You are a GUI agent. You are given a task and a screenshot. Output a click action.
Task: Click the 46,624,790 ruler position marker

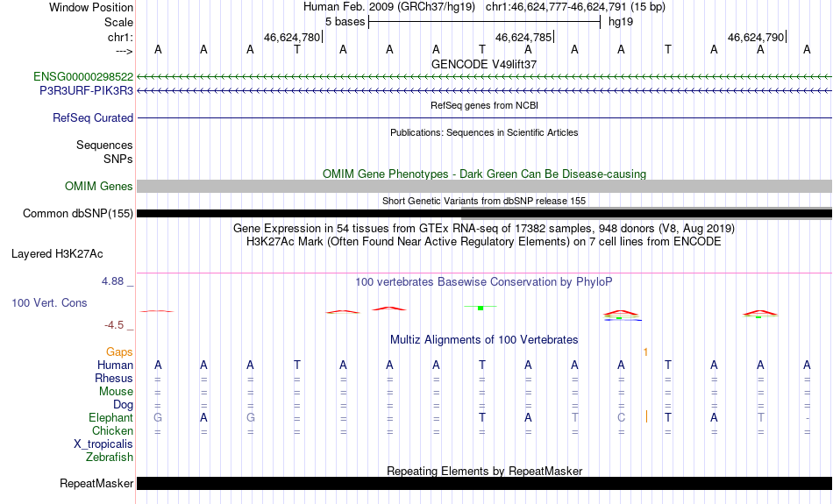(x=757, y=37)
